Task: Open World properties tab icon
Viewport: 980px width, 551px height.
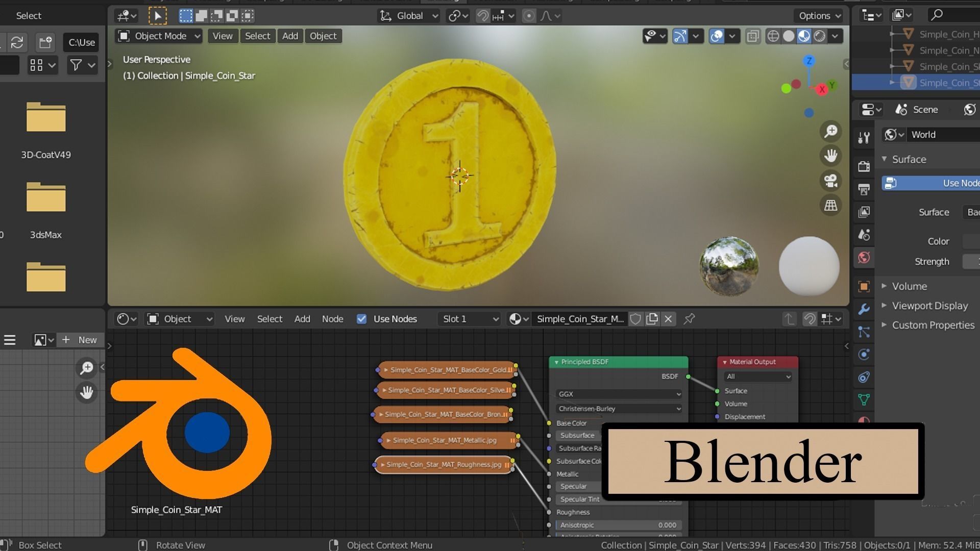Action: click(x=864, y=258)
